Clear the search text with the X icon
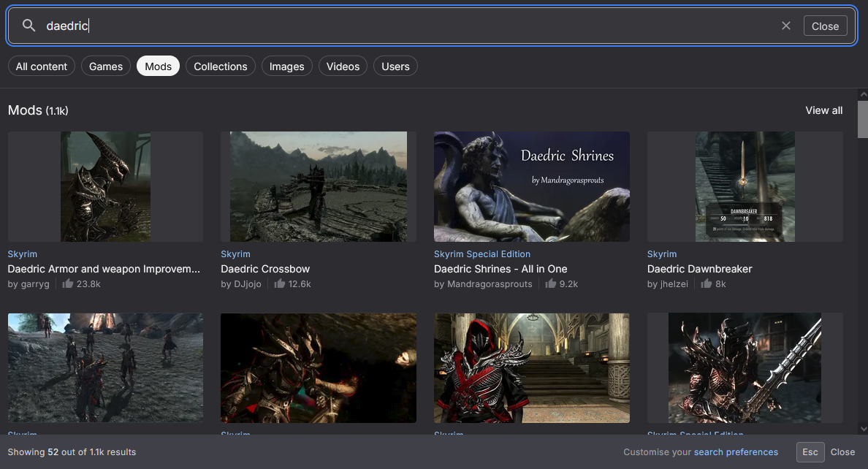Screen dimensions: 868x469 pos(785,26)
